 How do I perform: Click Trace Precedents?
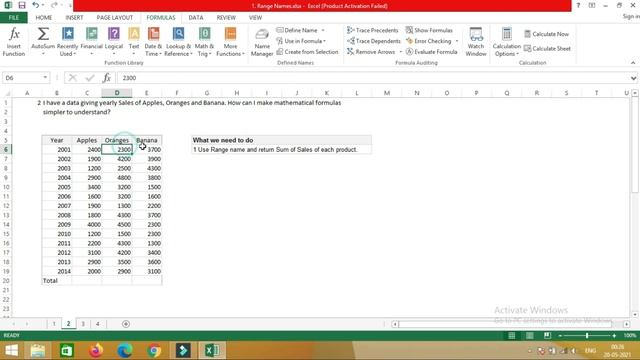pyautogui.click(x=373, y=30)
